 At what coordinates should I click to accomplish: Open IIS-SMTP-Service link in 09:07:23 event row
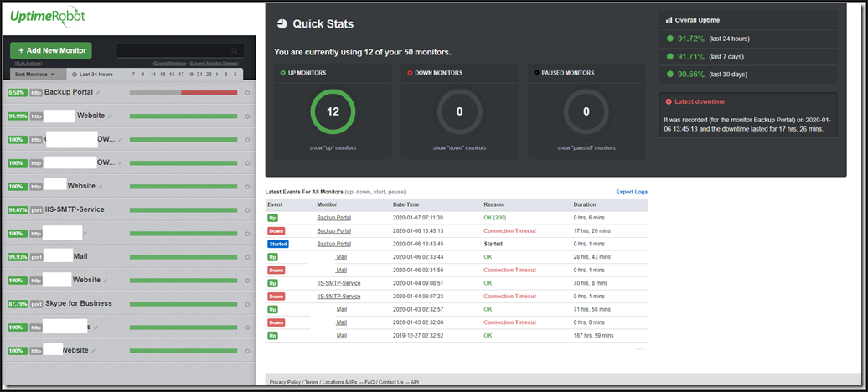pos(338,297)
